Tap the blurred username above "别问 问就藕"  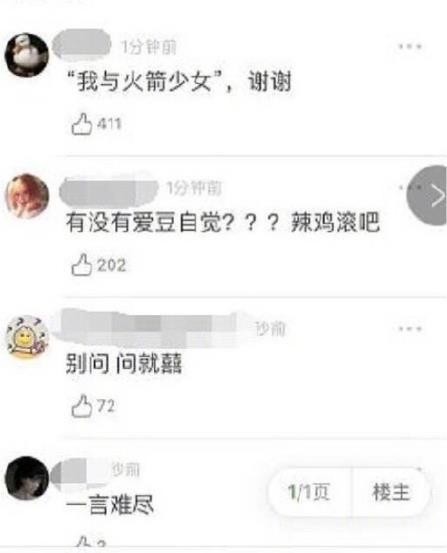tap(148, 327)
